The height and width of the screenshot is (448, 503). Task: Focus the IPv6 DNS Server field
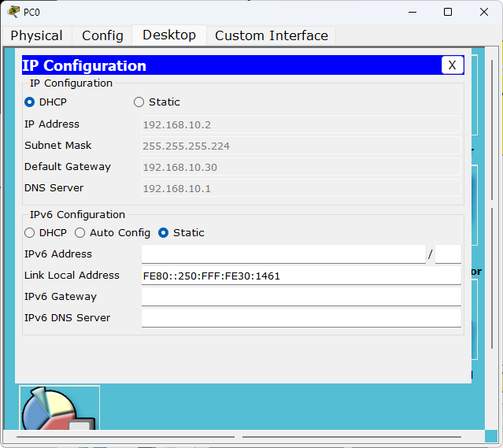(301, 318)
